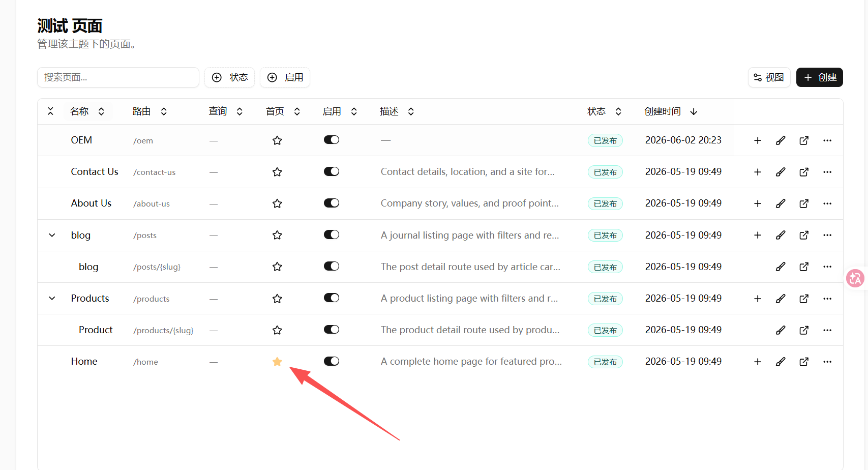Collapse the Products row chevron
This screenshot has width=868, height=470.
52,298
